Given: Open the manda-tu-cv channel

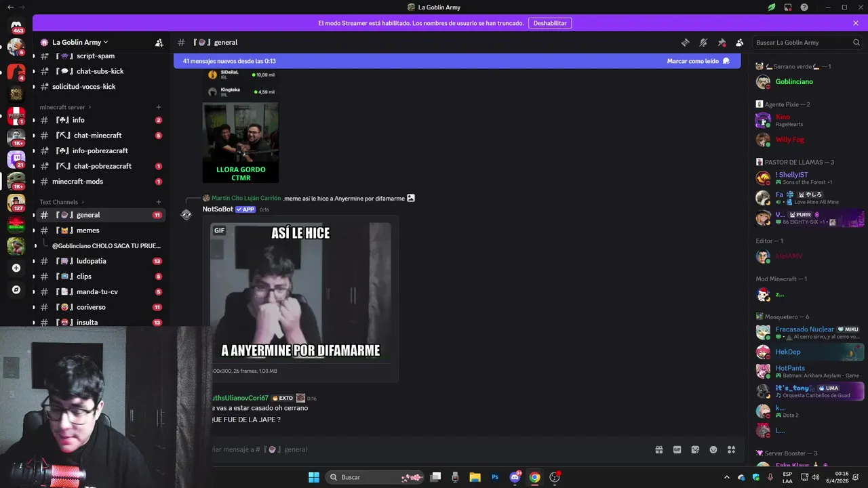Looking at the screenshot, I should click(x=100, y=291).
